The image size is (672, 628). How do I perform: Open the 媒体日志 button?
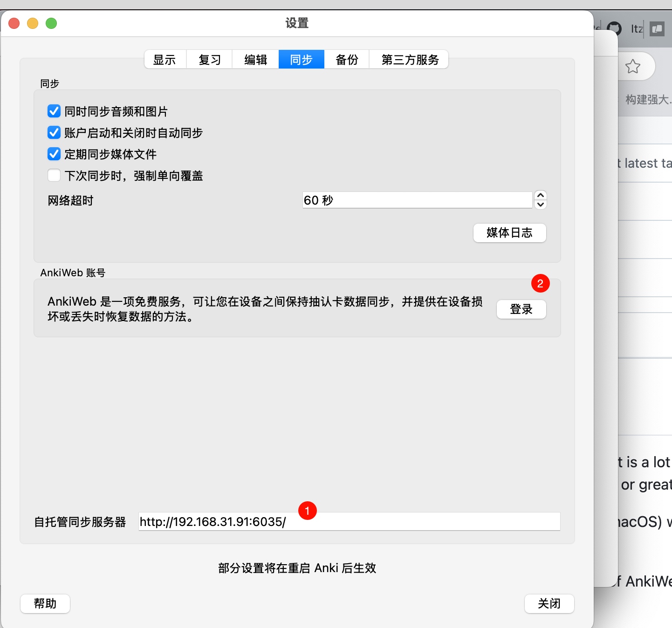(x=509, y=232)
